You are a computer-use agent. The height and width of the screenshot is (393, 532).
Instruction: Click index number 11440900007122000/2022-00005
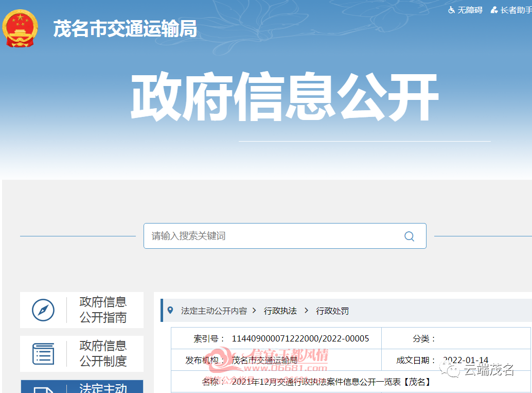pos(300,338)
